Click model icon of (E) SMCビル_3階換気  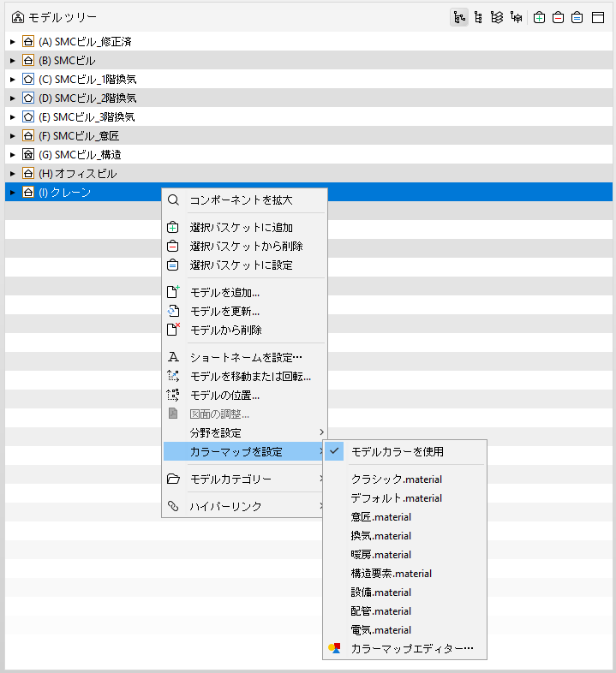[28, 116]
